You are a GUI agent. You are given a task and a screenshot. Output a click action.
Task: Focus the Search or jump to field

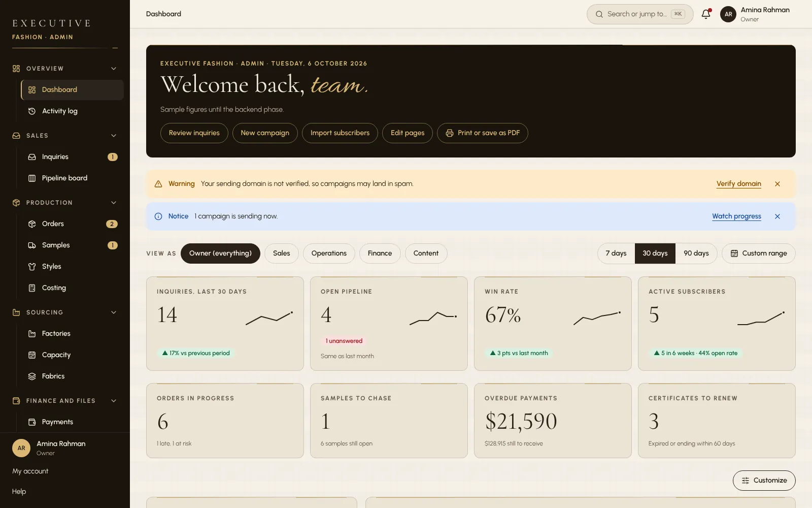(x=640, y=14)
